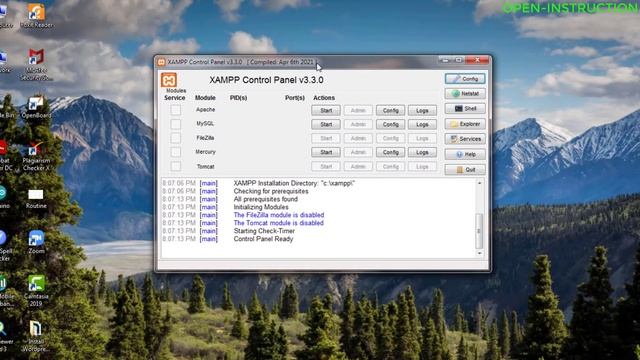Open Netstat from the side panel
640x360 pixels.
(x=465, y=93)
